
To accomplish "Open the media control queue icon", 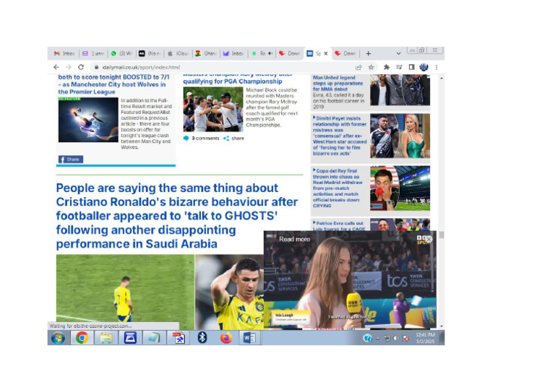I will (x=399, y=67).
